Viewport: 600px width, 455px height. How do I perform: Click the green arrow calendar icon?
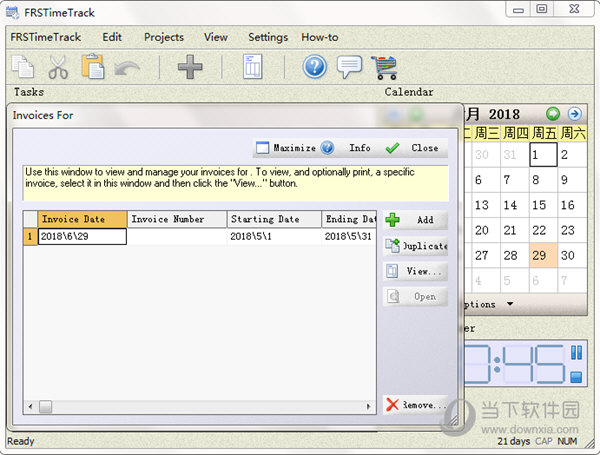pos(553,114)
